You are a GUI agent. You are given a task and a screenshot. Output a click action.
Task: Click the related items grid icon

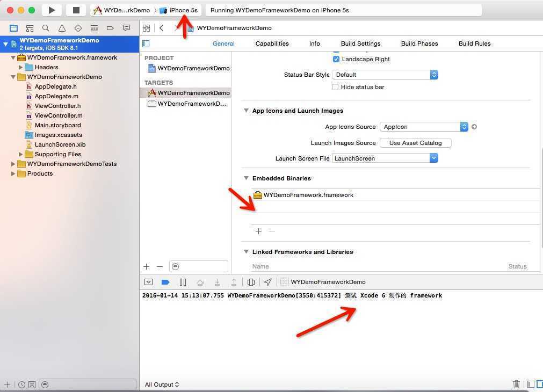(x=147, y=28)
